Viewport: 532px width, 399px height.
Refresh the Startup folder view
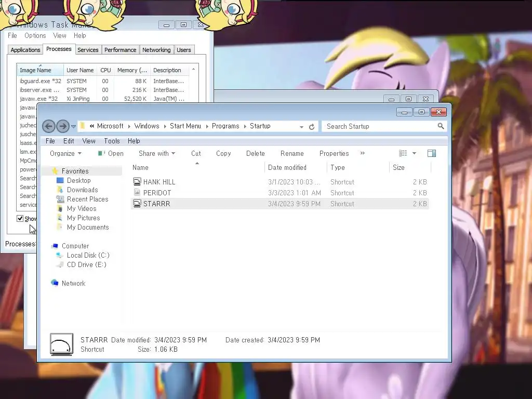312,127
